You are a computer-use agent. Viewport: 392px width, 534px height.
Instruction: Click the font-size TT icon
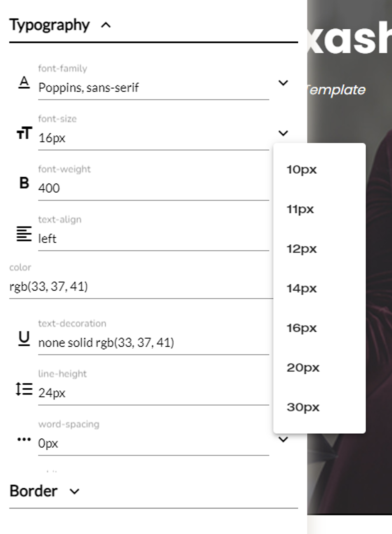point(24,133)
